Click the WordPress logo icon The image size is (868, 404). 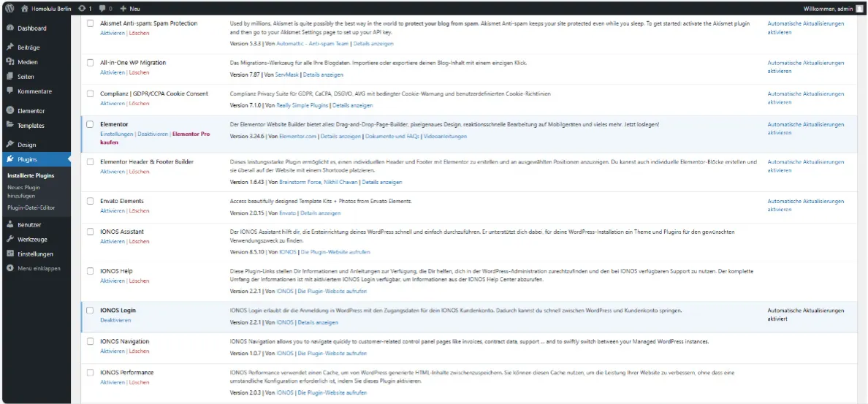point(9,9)
